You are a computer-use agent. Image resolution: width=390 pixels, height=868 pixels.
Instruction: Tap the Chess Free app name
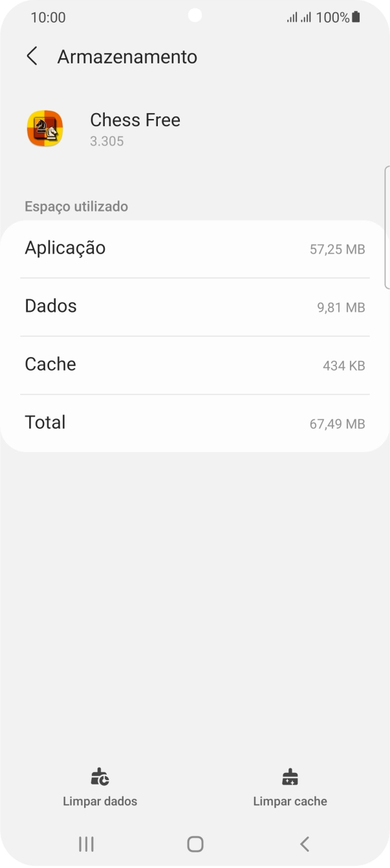click(135, 120)
